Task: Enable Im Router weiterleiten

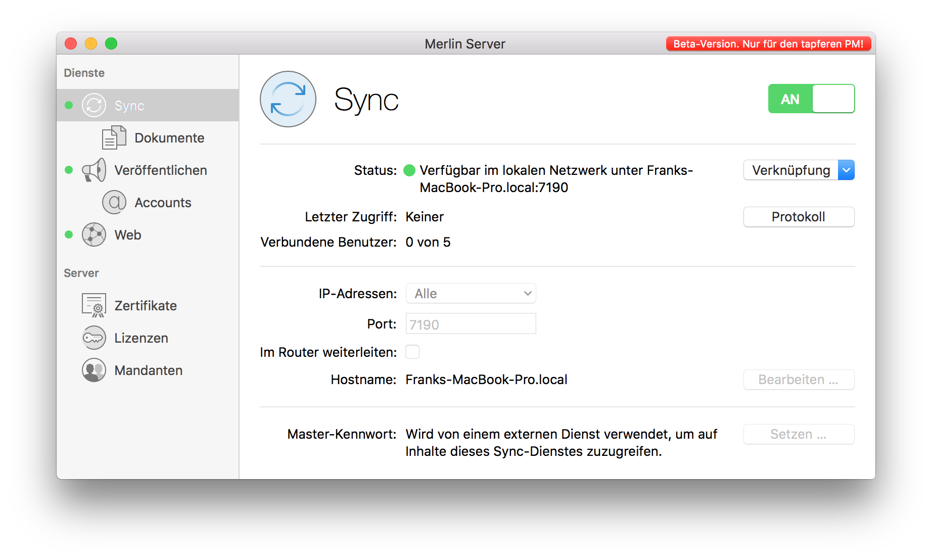Action: coord(412,352)
